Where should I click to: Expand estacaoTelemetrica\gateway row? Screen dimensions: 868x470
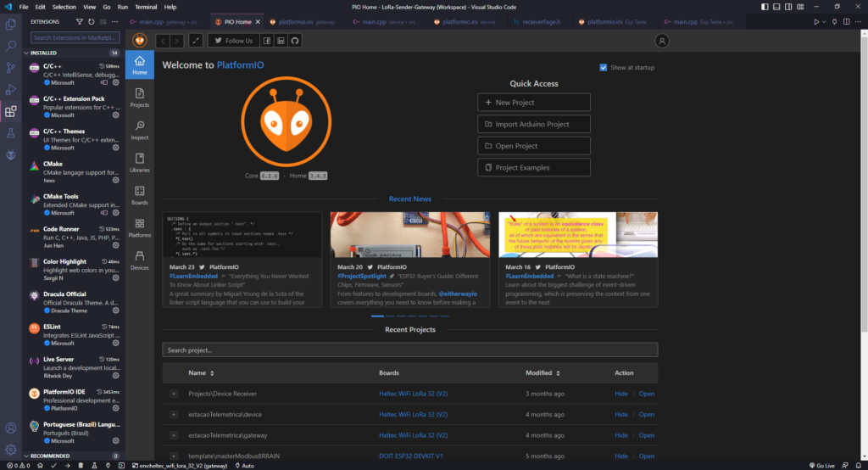(x=174, y=435)
